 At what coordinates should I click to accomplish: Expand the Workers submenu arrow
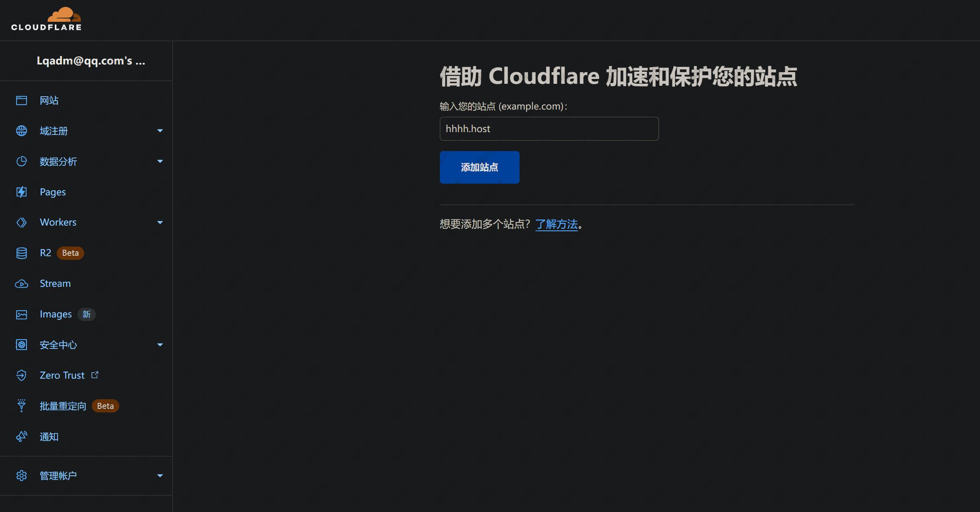[160, 222]
